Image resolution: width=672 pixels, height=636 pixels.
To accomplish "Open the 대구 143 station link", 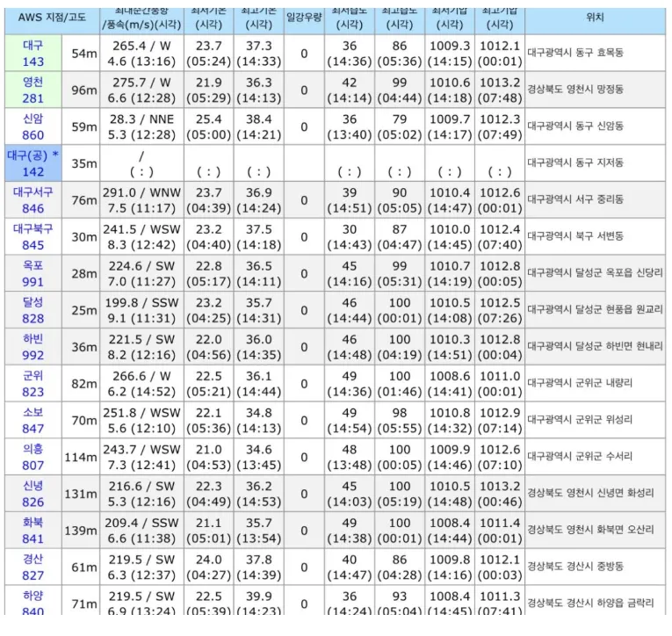I will tap(33, 53).
